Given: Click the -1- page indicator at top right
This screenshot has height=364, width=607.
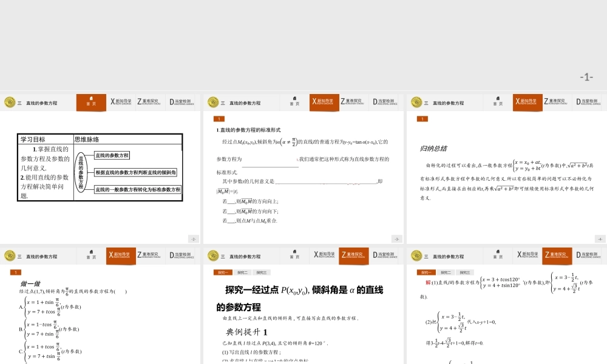Looking at the screenshot, I should click(x=587, y=76).
